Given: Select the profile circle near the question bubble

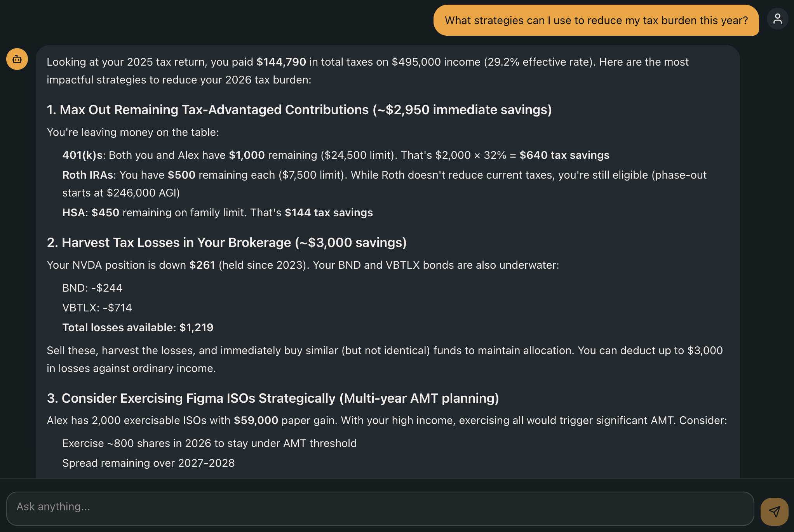Looking at the screenshot, I should (778, 19).
